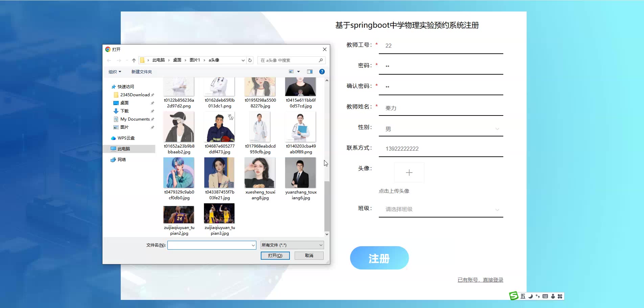The width and height of the screenshot is (644, 308).
Task: Open the 性别 dropdown
Action: coord(441,129)
